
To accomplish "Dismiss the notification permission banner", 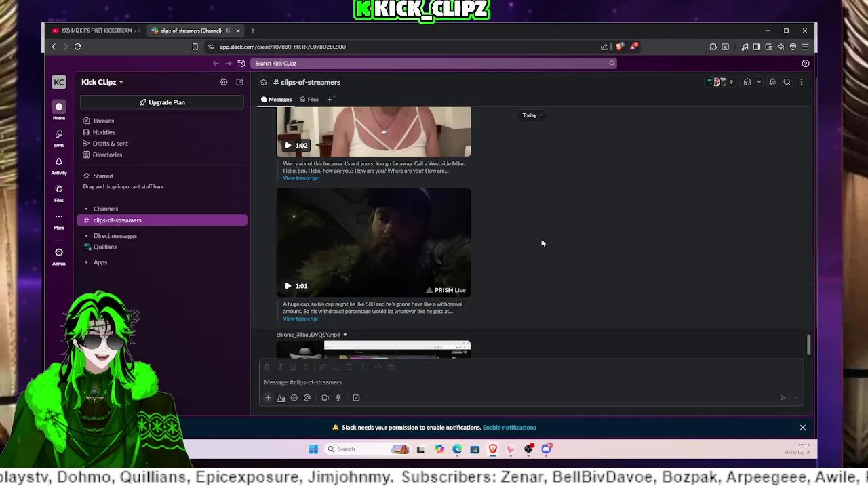I will tap(803, 428).
